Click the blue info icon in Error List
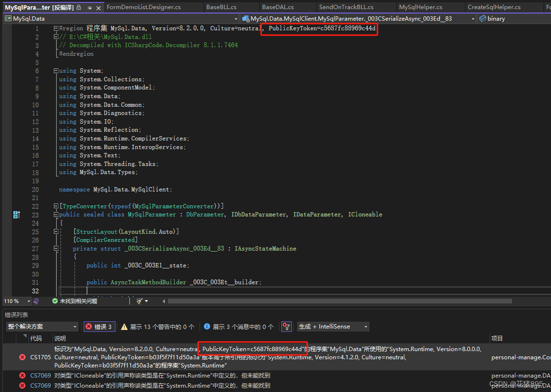Image resolution: width=551 pixels, height=392 pixels. [207, 327]
